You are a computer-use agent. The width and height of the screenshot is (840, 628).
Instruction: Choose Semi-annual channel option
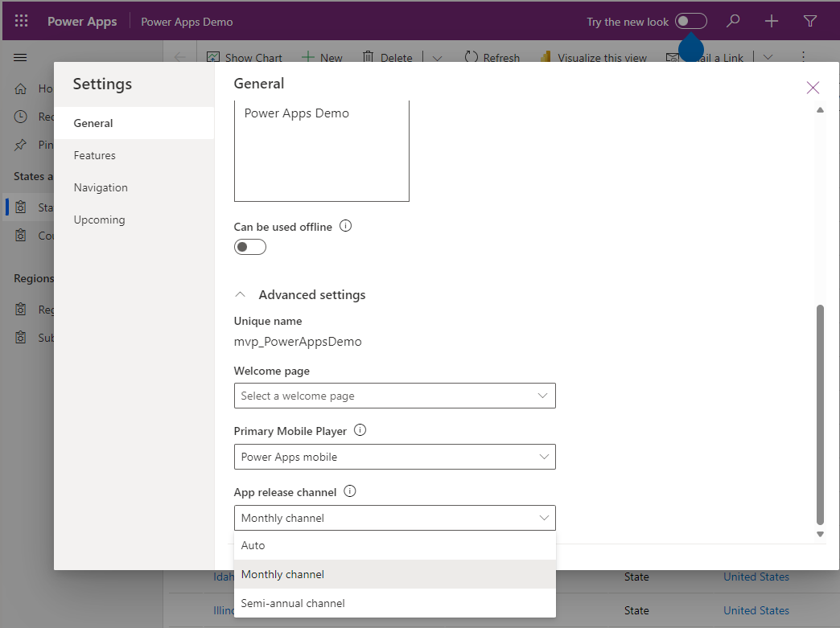pos(395,603)
